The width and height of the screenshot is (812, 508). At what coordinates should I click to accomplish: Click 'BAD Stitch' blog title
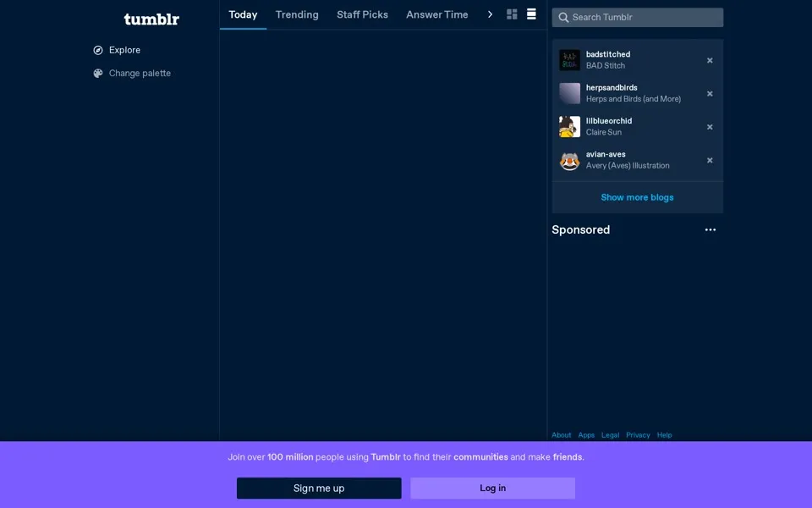[606, 65]
